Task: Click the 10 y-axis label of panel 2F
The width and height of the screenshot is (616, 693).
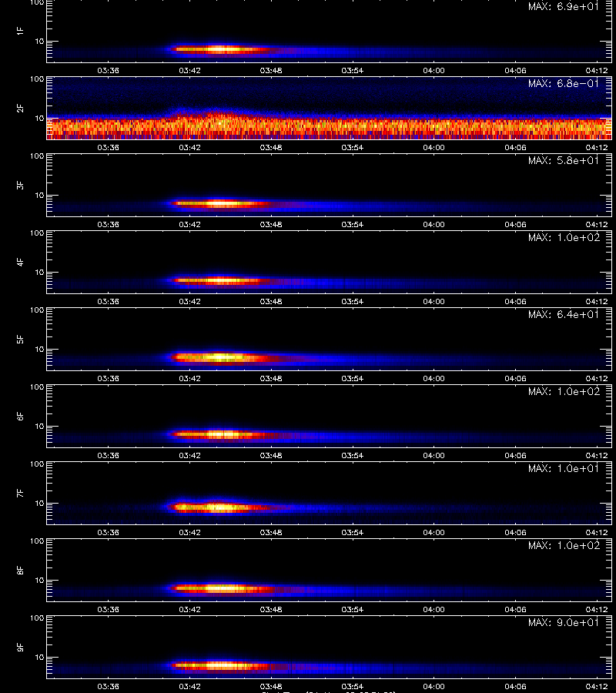Action: pyautogui.click(x=39, y=118)
